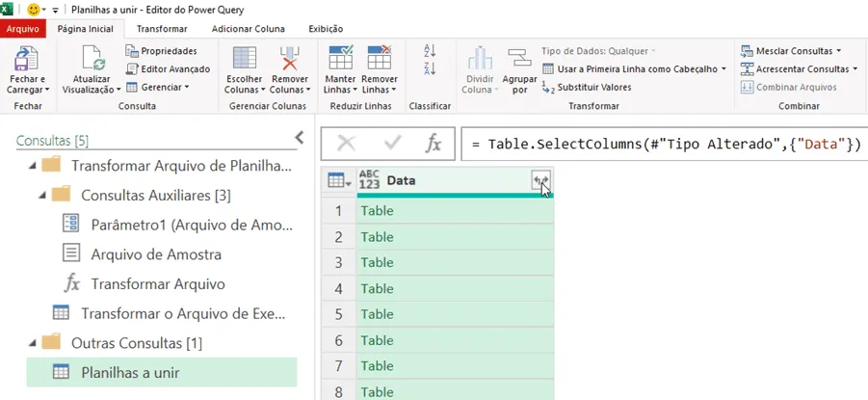Click Combinar Arquivos
Screen dimensions: 868x400
click(x=788, y=87)
